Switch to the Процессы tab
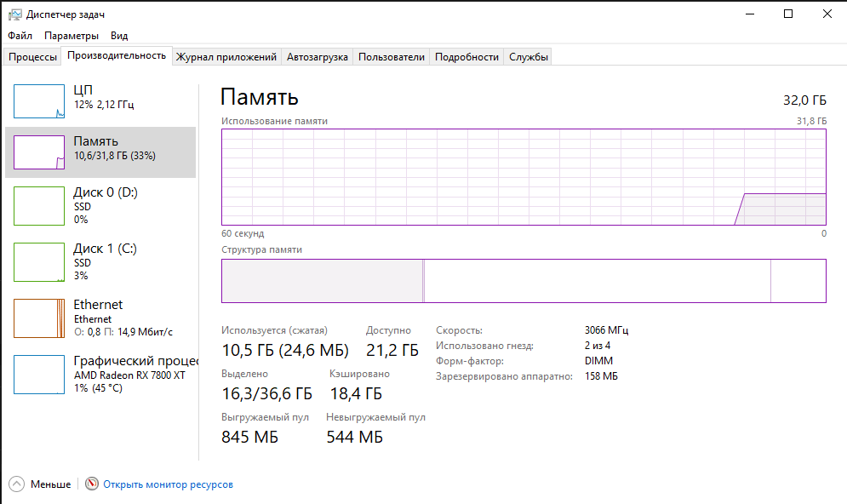This screenshot has width=847, height=504. [32, 57]
